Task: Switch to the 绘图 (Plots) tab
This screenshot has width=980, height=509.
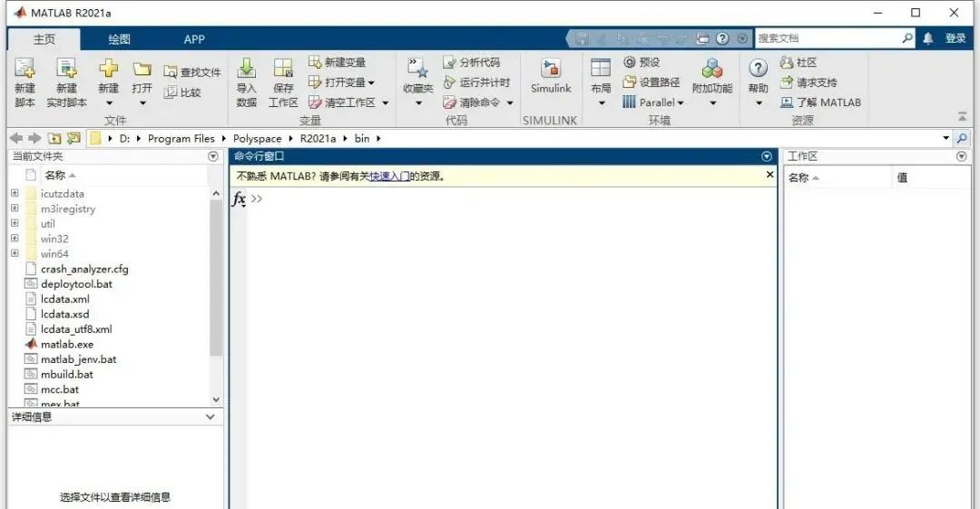Action: [x=119, y=39]
